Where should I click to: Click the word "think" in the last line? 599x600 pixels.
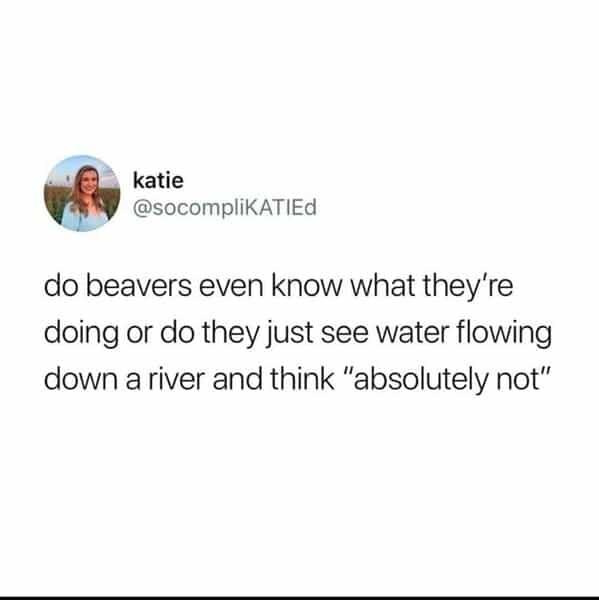tap(302, 379)
